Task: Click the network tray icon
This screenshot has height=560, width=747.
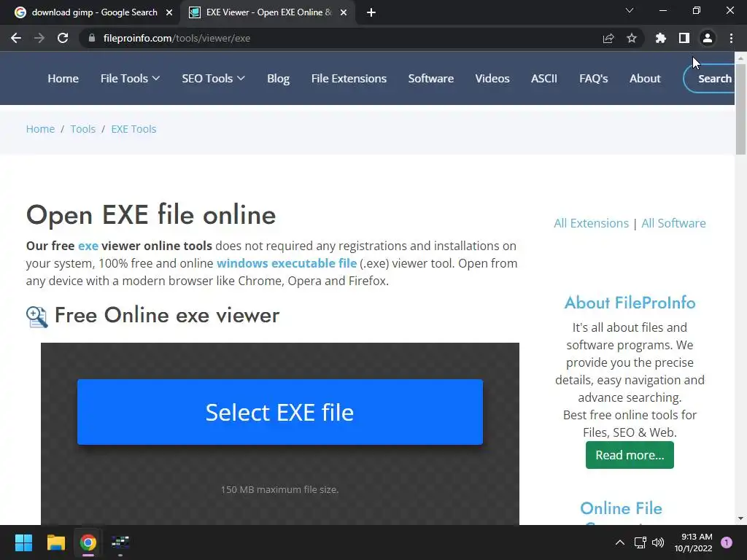Action: coord(640,542)
